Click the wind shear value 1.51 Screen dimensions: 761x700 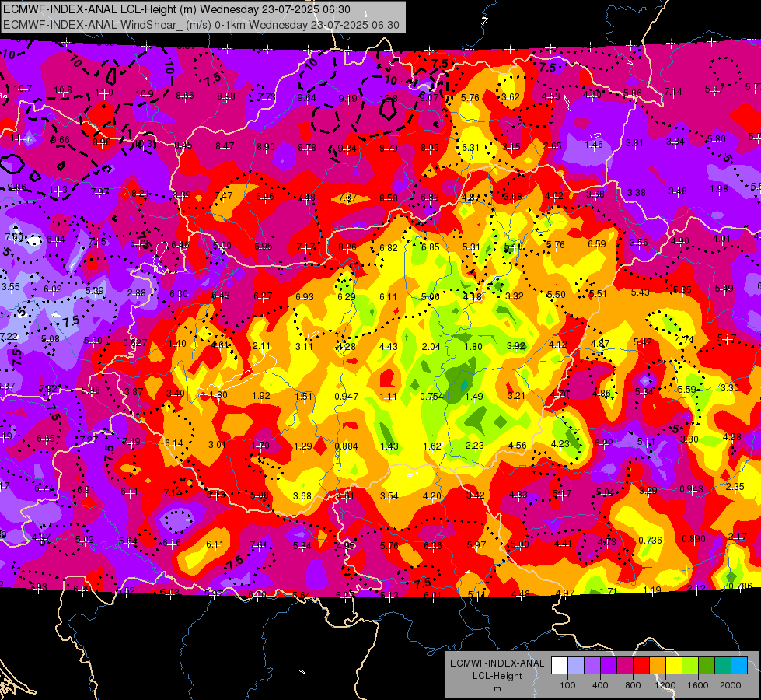(304, 397)
